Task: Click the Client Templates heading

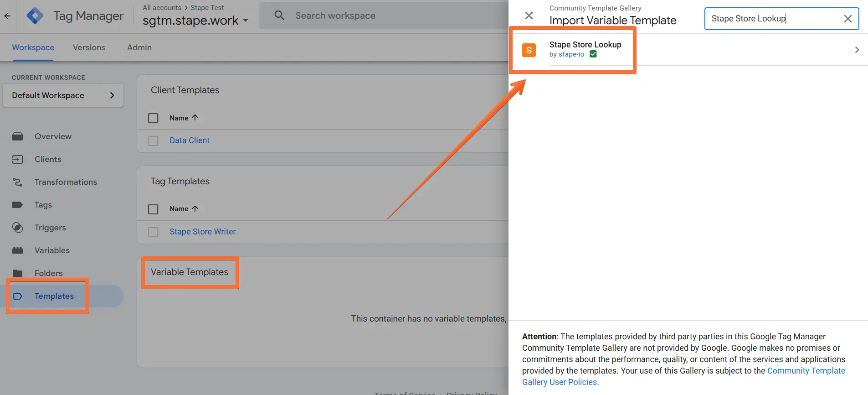Action: (185, 90)
